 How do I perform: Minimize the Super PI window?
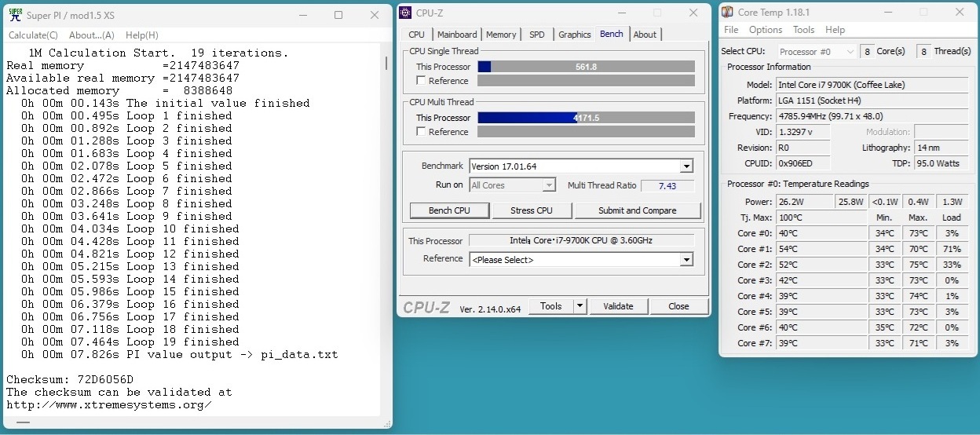(302, 15)
